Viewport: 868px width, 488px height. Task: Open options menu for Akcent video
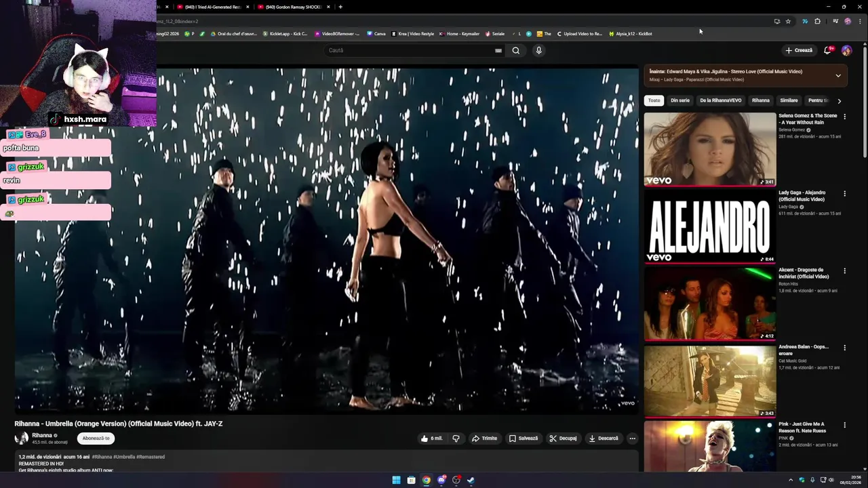click(x=844, y=271)
